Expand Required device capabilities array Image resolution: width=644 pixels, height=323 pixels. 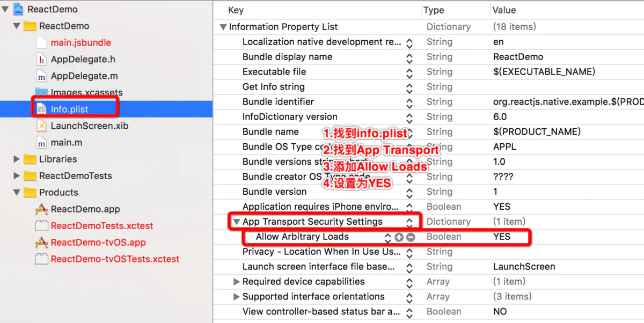237,282
